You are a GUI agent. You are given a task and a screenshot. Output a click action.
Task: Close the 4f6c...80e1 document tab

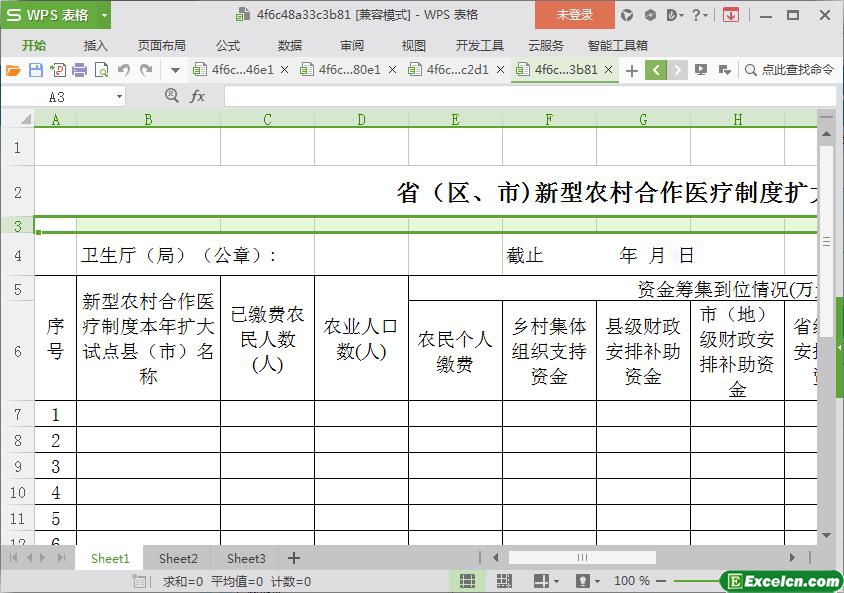click(392, 70)
